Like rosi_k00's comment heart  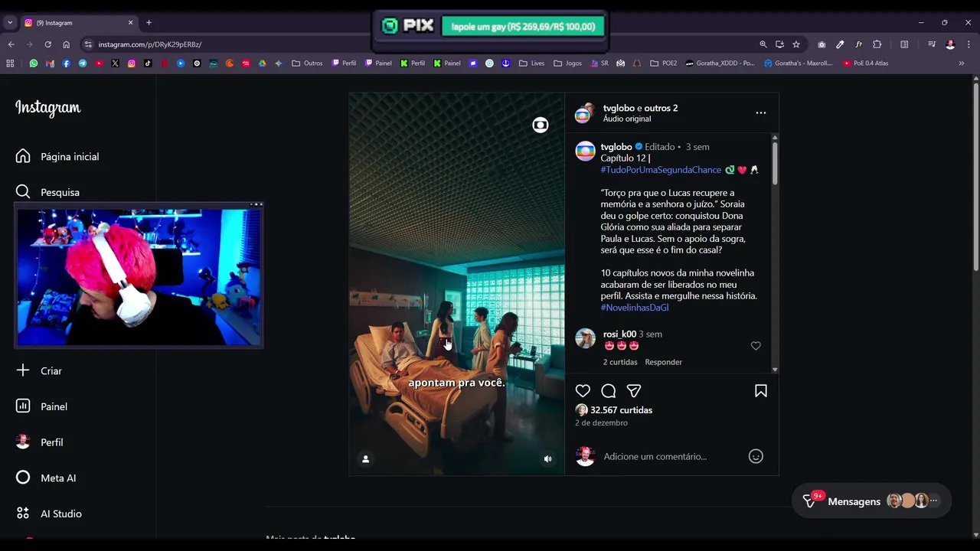click(756, 346)
